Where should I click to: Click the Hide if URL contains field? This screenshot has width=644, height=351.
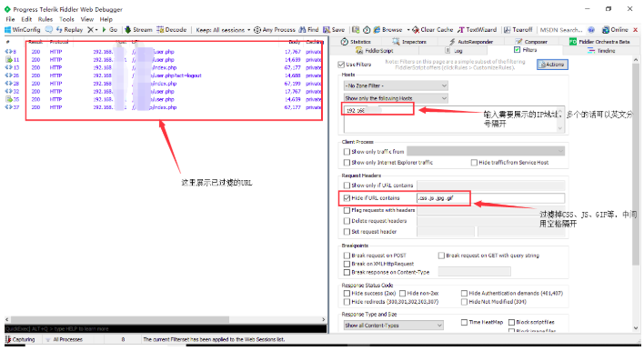490,198
